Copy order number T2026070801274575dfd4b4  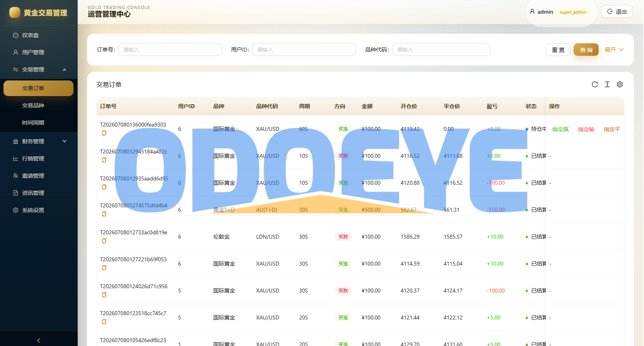coord(104,214)
